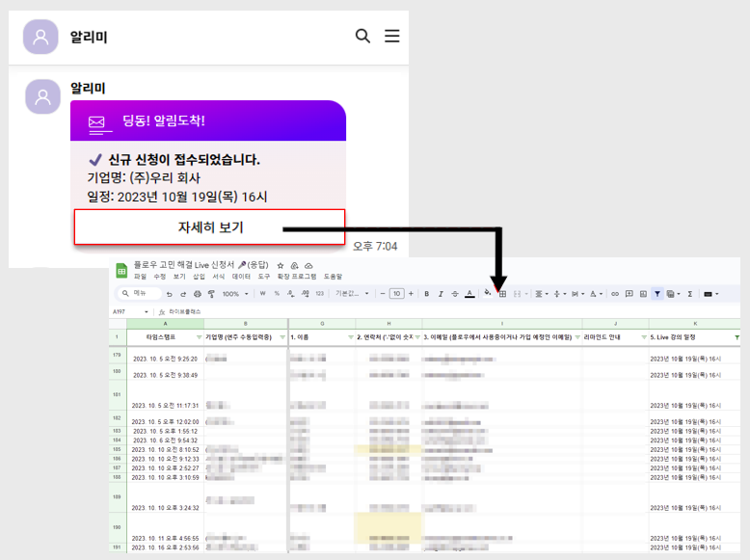Click the 메뉴 search box in toolbar

[x=139, y=293]
